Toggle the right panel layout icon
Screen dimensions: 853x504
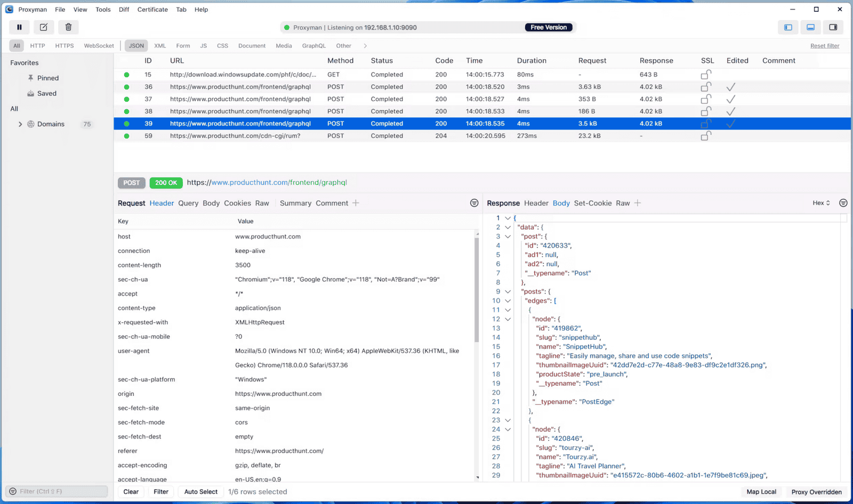pyautogui.click(x=833, y=27)
